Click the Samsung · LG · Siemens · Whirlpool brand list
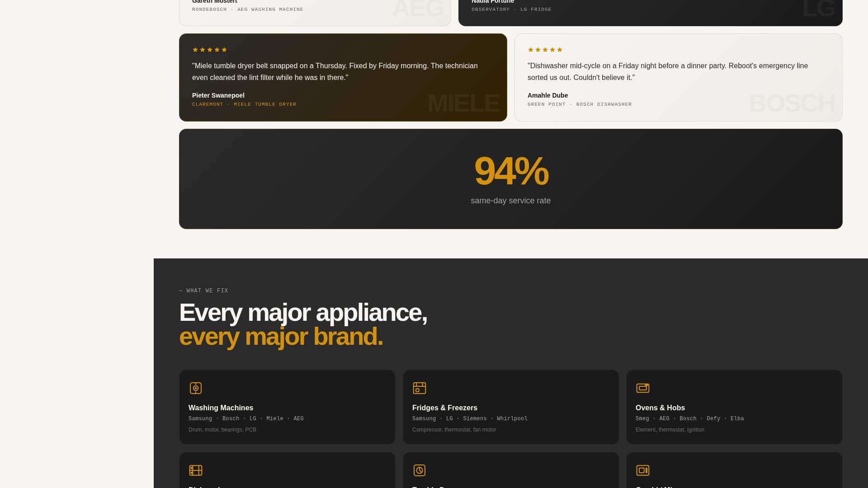Image resolution: width=868 pixels, height=488 pixels. coord(470,418)
